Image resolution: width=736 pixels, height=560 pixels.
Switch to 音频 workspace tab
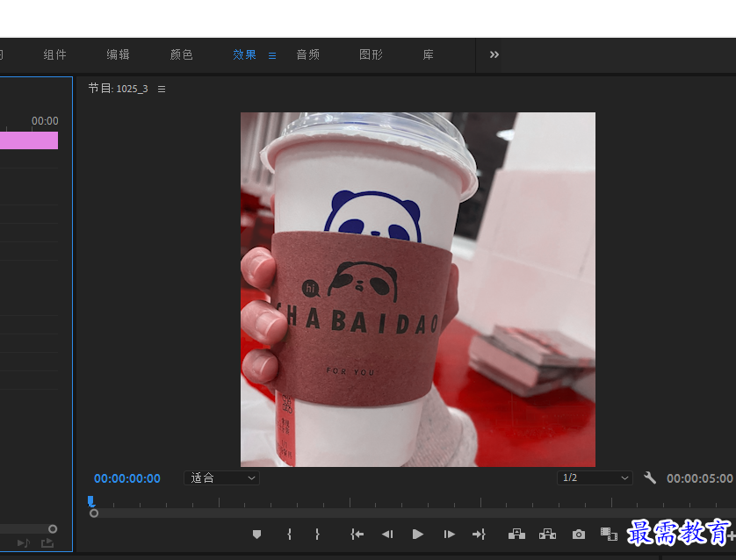pos(308,54)
